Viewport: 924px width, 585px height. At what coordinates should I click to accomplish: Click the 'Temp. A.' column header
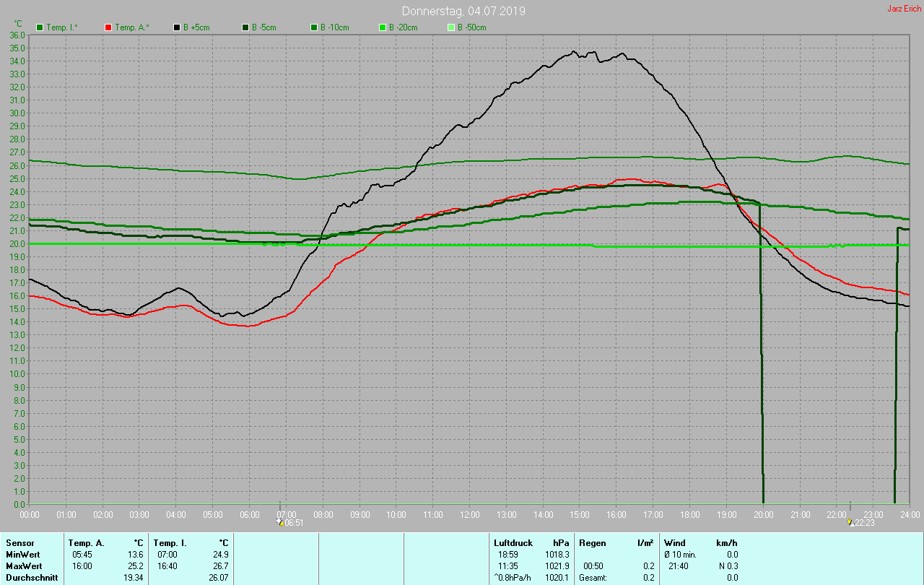tap(86, 542)
